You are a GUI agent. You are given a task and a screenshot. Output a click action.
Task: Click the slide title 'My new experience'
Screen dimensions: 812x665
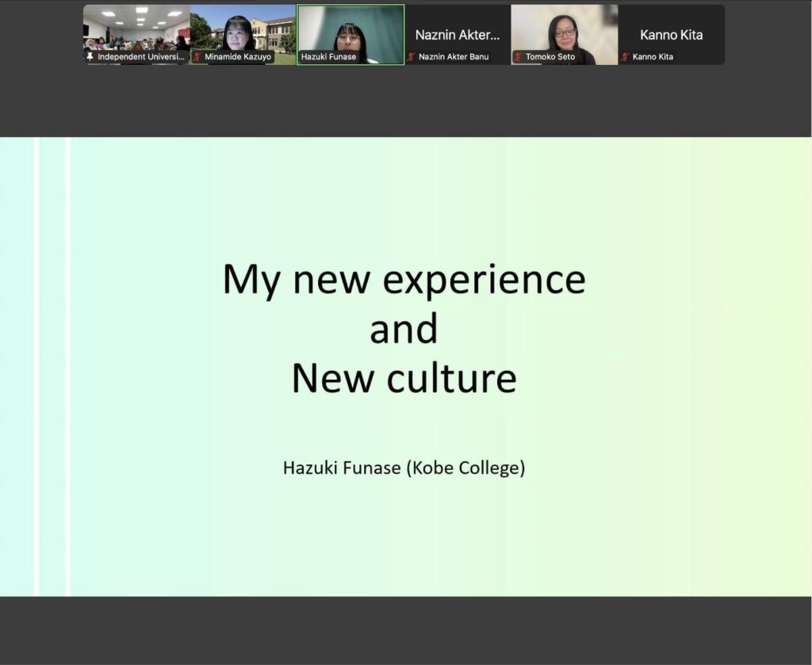click(x=404, y=280)
